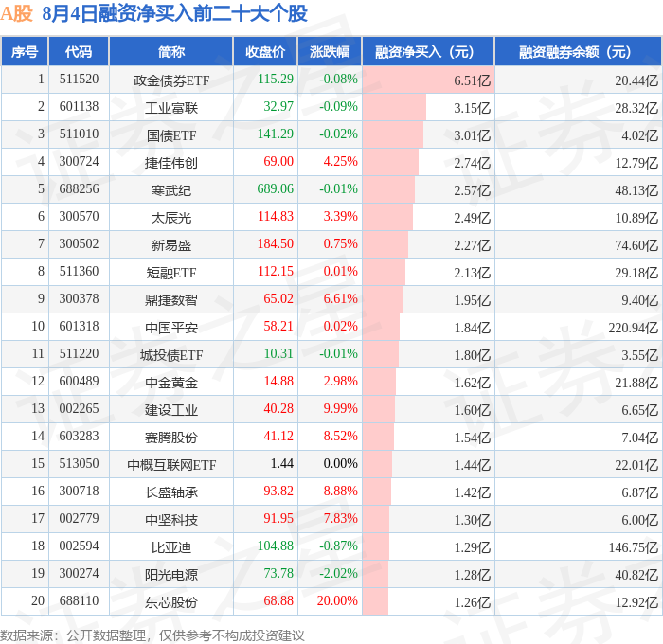Select the 捷佳伟创 name cell
Image resolution: width=663 pixels, height=644 pixels.
coord(171,162)
